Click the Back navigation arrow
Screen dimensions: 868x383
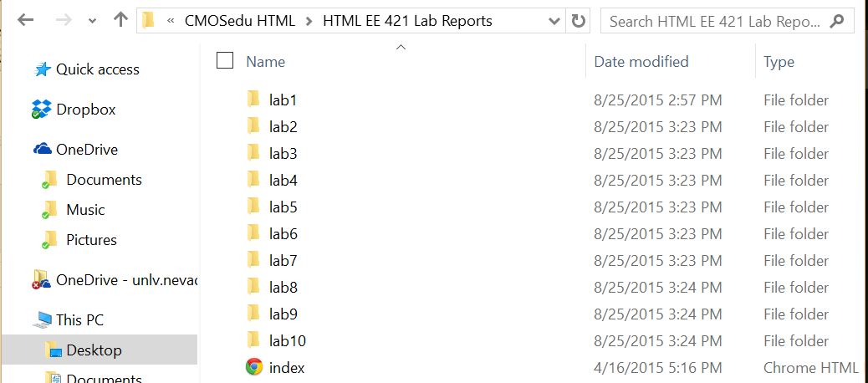[25, 20]
